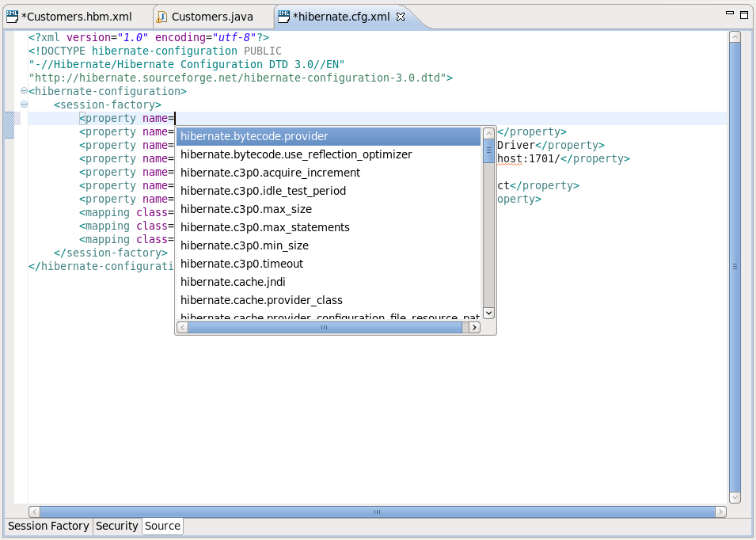Open the Customers.java tab
This screenshot has width=756, height=540.
point(211,17)
